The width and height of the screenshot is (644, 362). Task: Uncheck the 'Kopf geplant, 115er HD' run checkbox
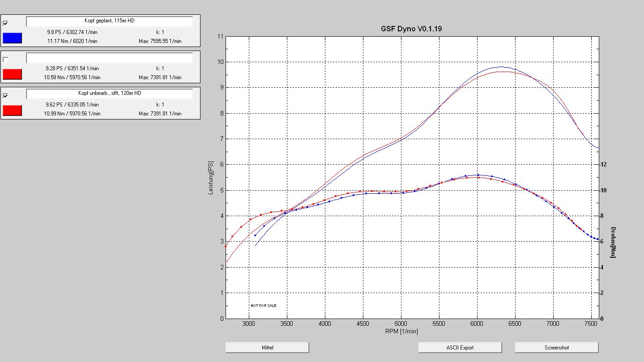(x=5, y=23)
